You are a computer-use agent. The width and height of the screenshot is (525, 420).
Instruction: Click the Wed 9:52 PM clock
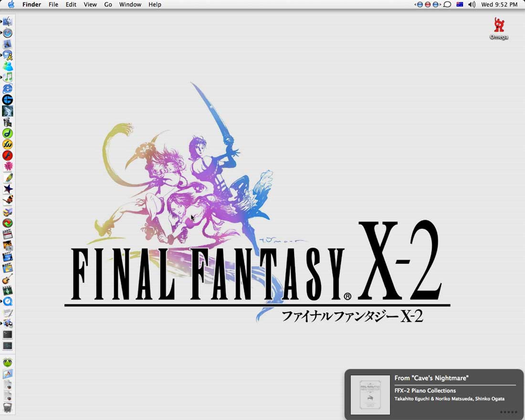[x=499, y=4]
